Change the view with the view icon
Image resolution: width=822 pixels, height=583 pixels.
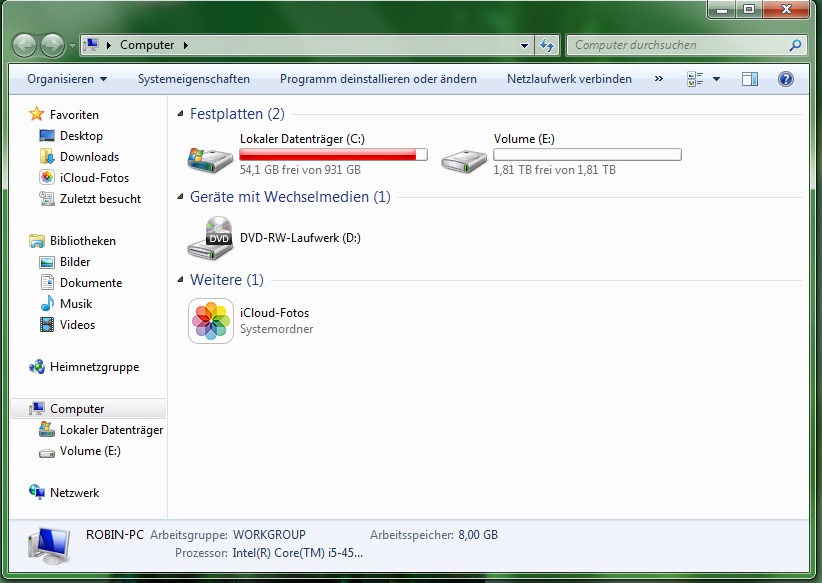click(x=695, y=79)
